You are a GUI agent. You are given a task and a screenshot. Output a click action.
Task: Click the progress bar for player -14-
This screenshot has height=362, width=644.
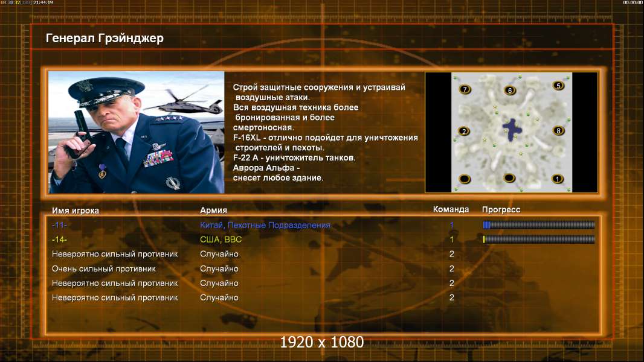(x=539, y=239)
